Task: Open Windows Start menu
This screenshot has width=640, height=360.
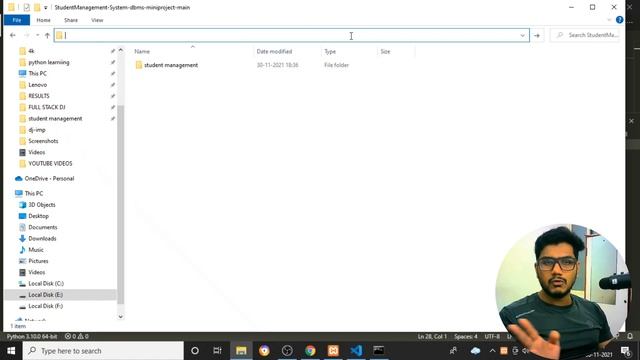Action: 11,351
